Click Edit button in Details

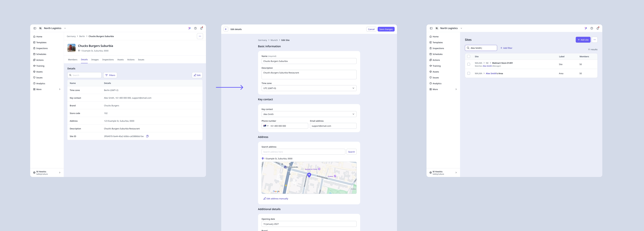[x=197, y=75]
